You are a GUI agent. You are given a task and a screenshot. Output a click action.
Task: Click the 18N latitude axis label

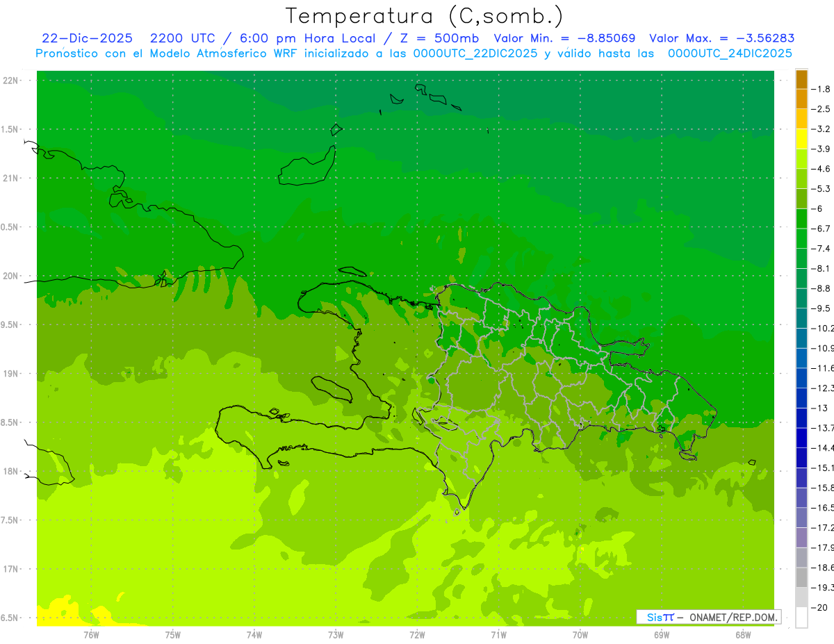(12, 471)
